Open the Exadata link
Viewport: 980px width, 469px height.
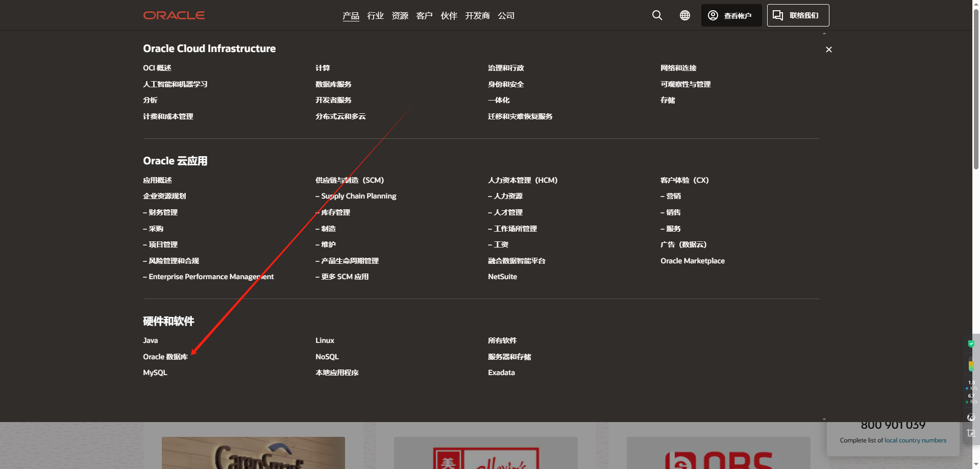click(x=501, y=373)
